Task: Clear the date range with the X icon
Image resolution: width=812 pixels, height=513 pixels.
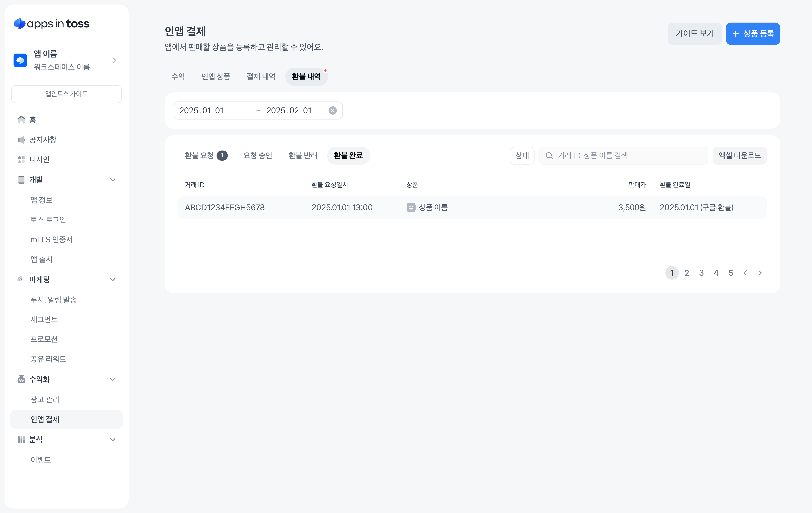Action: pyautogui.click(x=333, y=110)
